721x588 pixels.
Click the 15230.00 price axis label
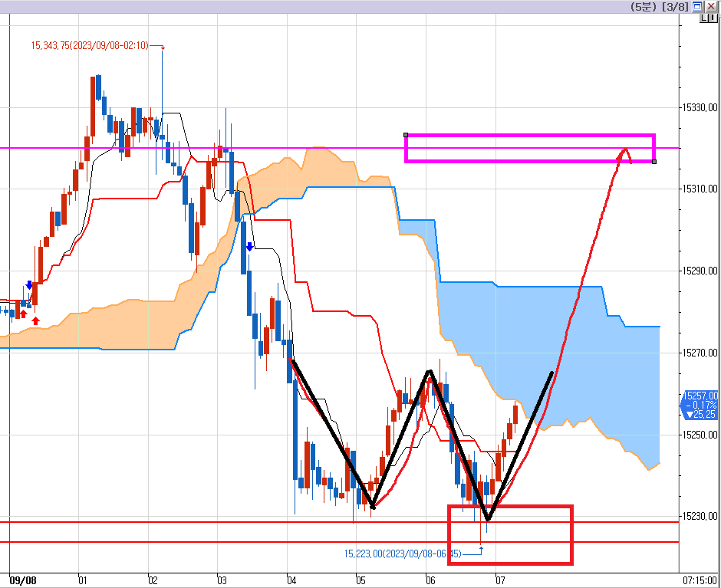tap(700, 516)
